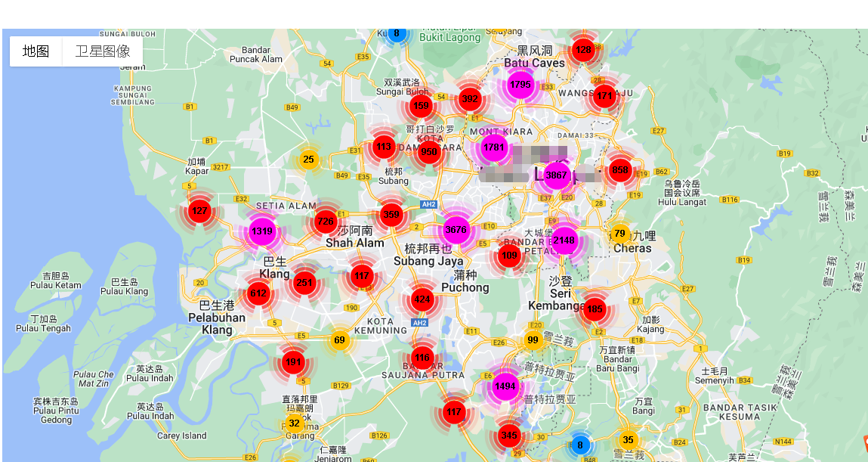Select the red 171 cluster at Wangsa Maju
The width and height of the screenshot is (868, 462).
point(604,96)
